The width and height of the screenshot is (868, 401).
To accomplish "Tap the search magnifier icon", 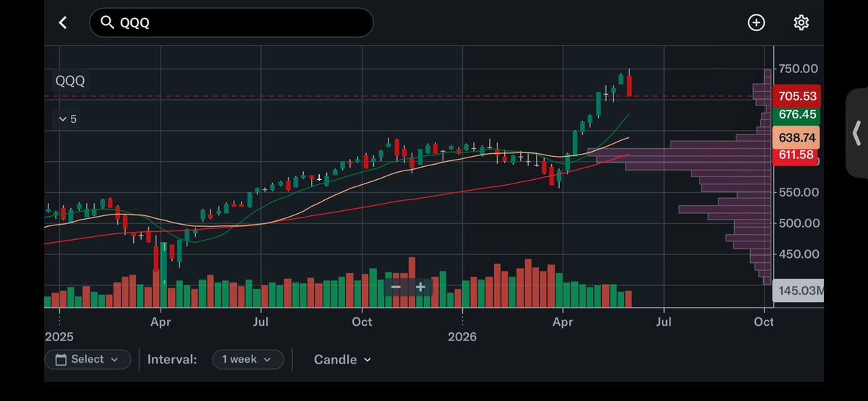I will click(x=107, y=22).
